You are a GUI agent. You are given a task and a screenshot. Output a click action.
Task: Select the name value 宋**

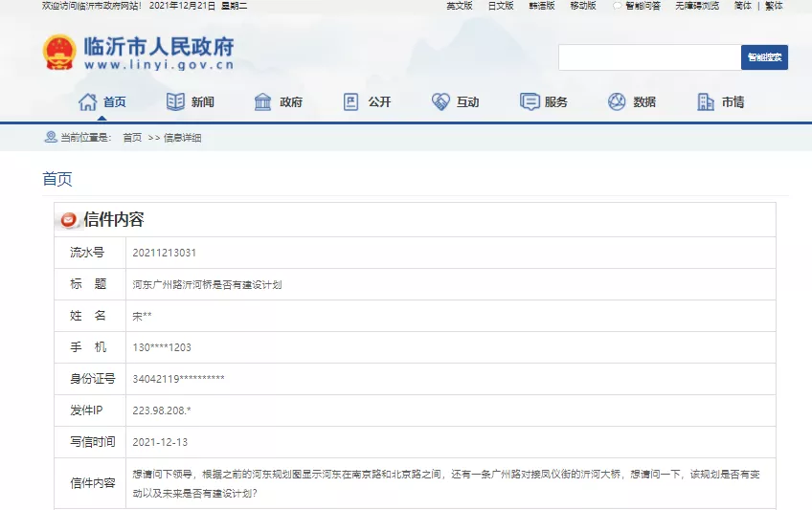tap(143, 316)
